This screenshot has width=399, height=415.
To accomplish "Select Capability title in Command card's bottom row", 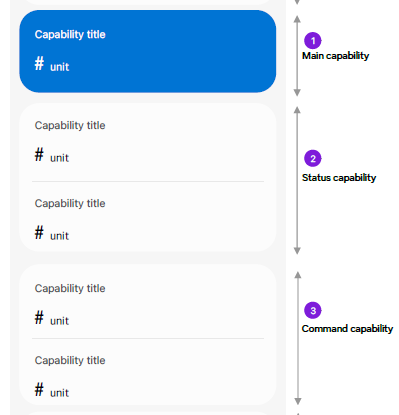I will coord(70,361).
